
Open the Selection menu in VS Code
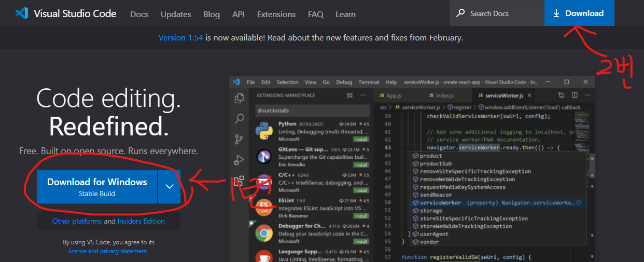click(288, 82)
